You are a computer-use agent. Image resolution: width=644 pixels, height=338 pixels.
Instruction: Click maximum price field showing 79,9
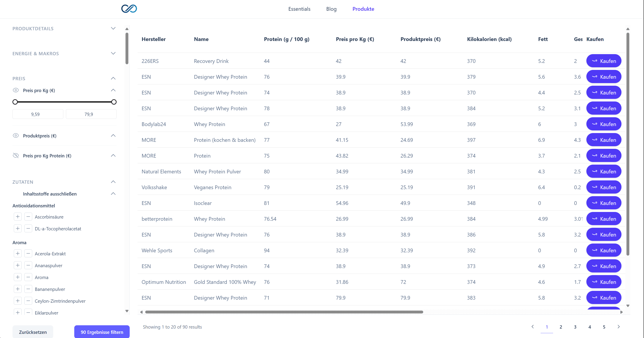pos(91,114)
